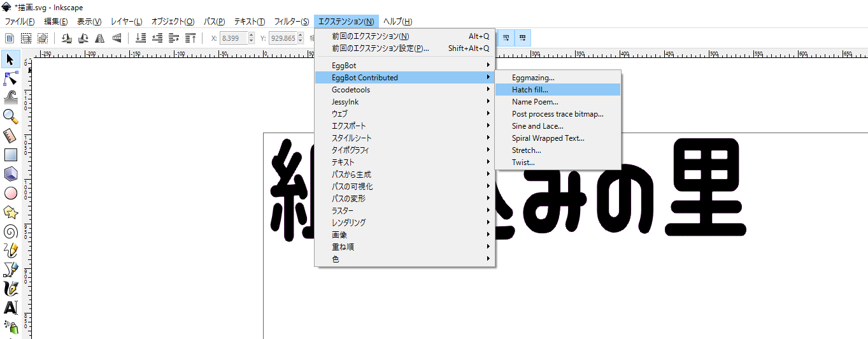Viewport: 868px width, 339px height.
Task: Select the Rectangle tool
Action: 10,154
